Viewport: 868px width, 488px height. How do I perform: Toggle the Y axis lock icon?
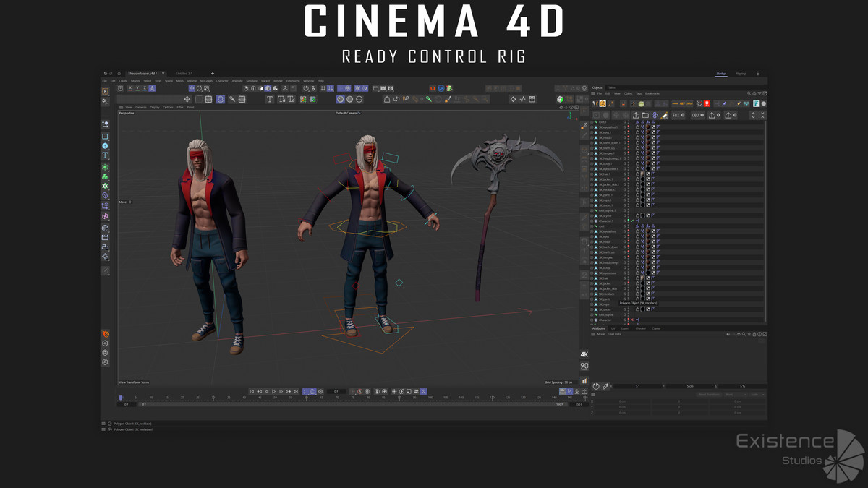coord(137,88)
